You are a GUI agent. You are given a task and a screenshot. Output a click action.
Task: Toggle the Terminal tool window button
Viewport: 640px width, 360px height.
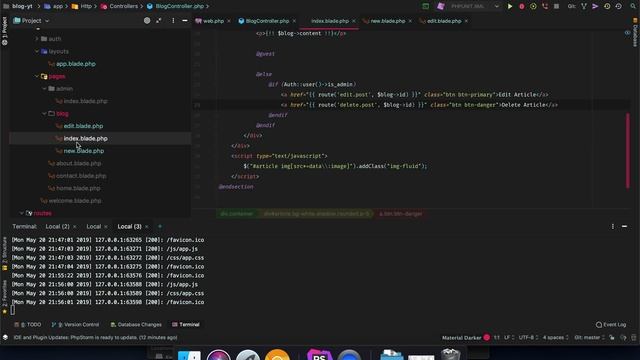tap(186, 324)
